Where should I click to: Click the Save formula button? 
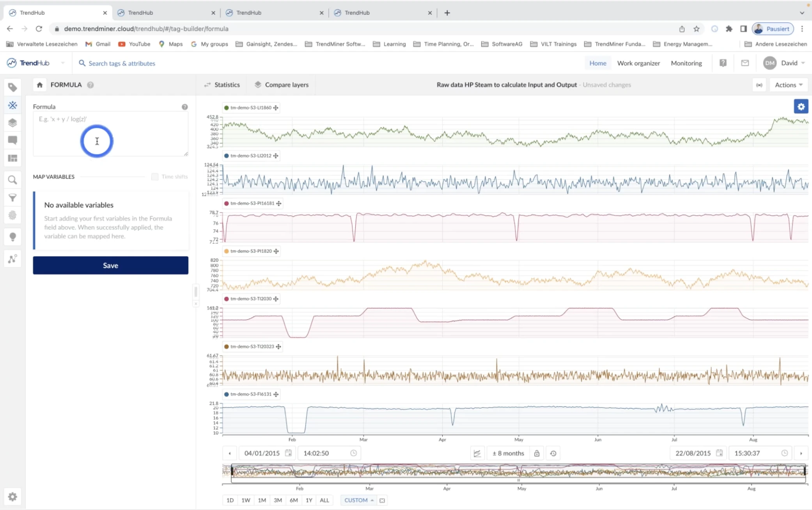pyautogui.click(x=110, y=266)
